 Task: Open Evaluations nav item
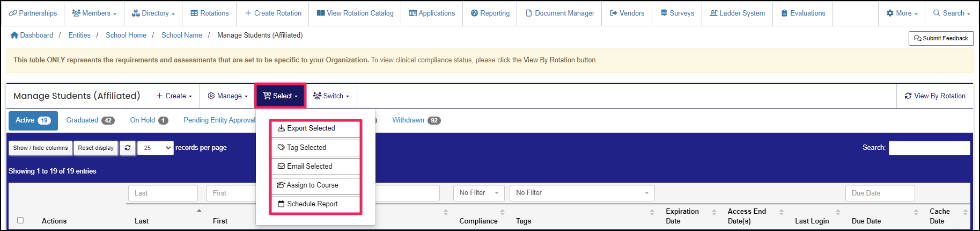803,13
